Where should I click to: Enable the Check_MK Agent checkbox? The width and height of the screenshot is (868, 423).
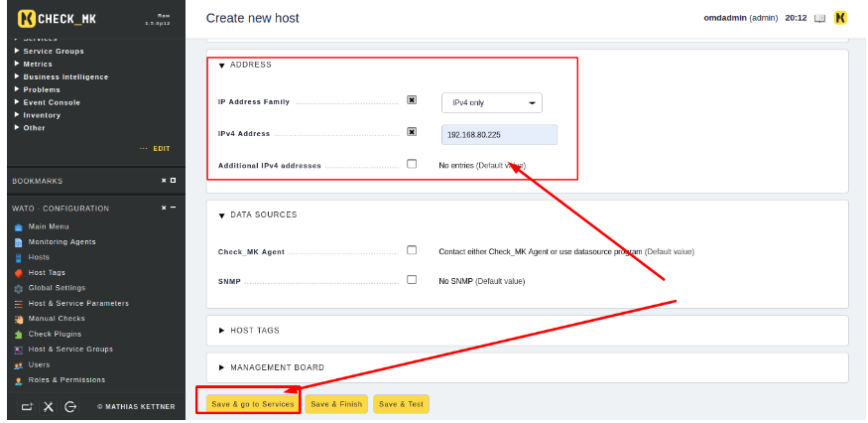pos(412,250)
